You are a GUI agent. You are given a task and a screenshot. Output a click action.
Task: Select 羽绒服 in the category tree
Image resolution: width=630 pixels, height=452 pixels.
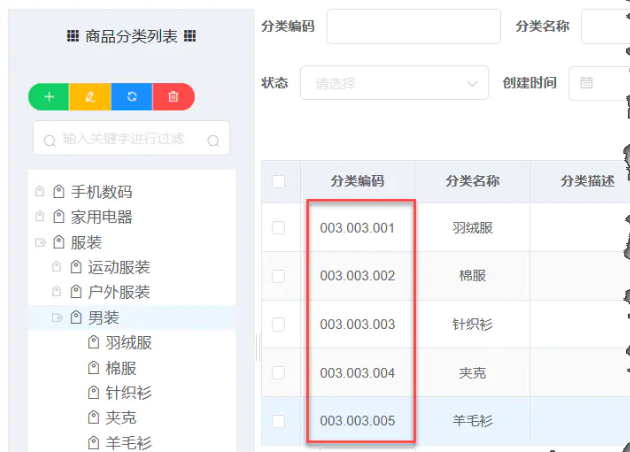click(x=129, y=343)
